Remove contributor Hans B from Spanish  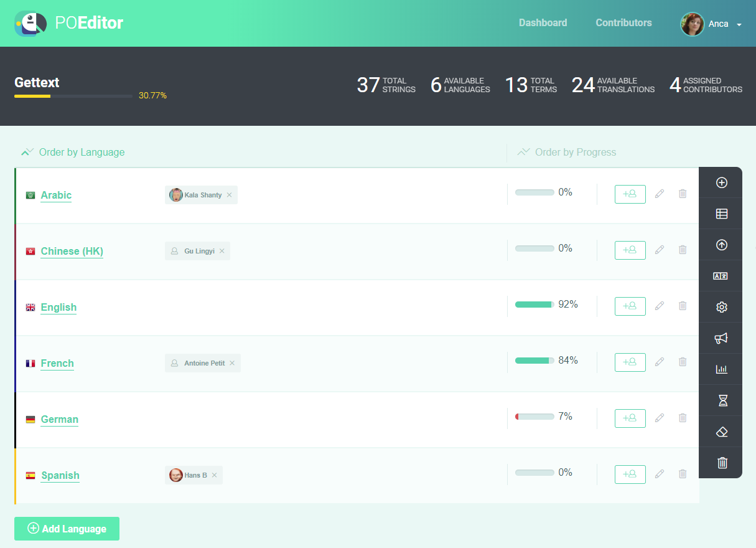[x=214, y=475]
